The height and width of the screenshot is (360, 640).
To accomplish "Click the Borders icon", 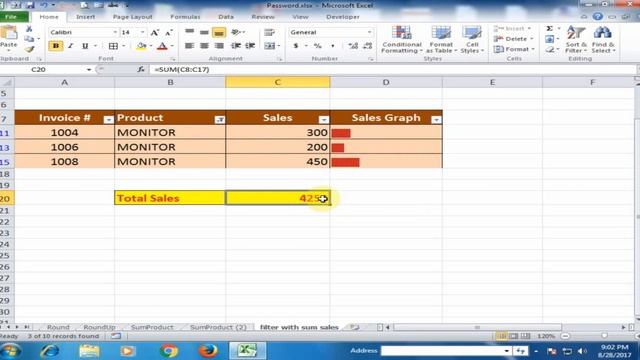I will (x=113, y=46).
